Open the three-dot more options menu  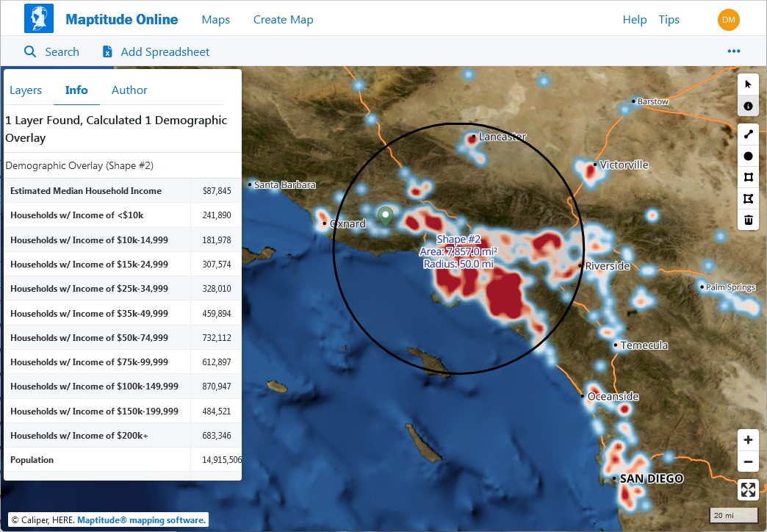[x=733, y=51]
